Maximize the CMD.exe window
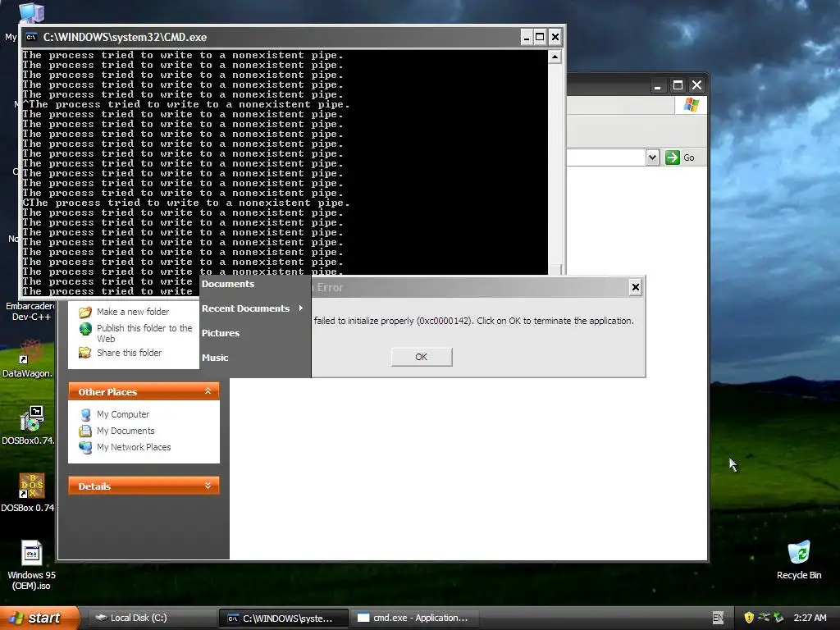The height and width of the screenshot is (630, 840). [540, 37]
